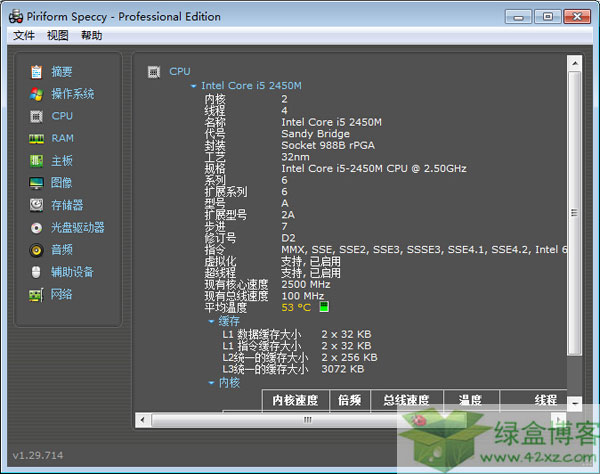This screenshot has width=600, height=474.
Task: Click the 虚拟化 virtualization row label
Action: (x=220, y=261)
